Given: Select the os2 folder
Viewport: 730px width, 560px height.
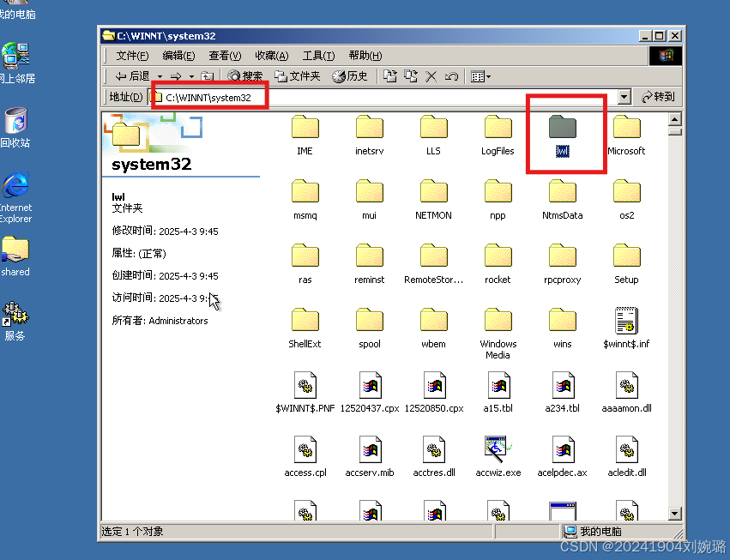Looking at the screenshot, I should (627, 199).
